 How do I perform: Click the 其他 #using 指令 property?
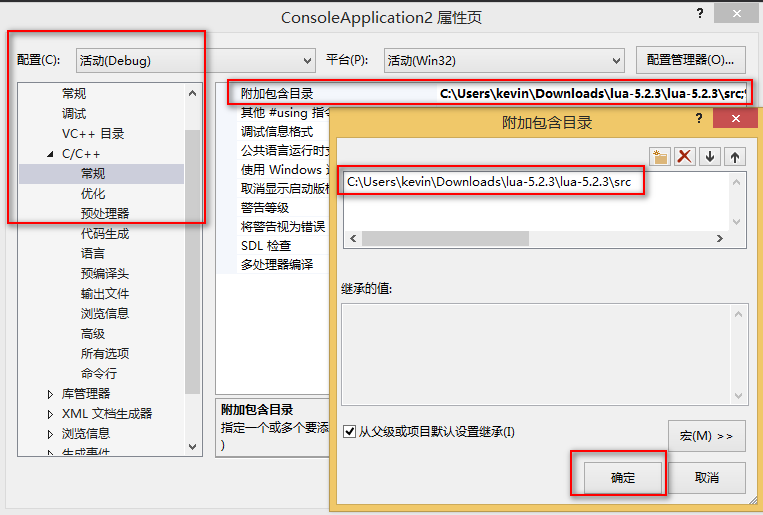click(286, 112)
